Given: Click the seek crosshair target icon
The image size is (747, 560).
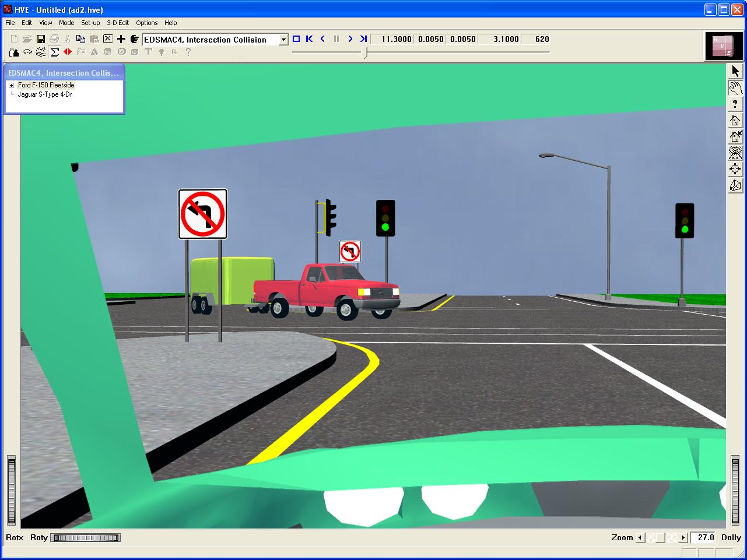Looking at the screenshot, I should pyautogui.click(x=735, y=170).
